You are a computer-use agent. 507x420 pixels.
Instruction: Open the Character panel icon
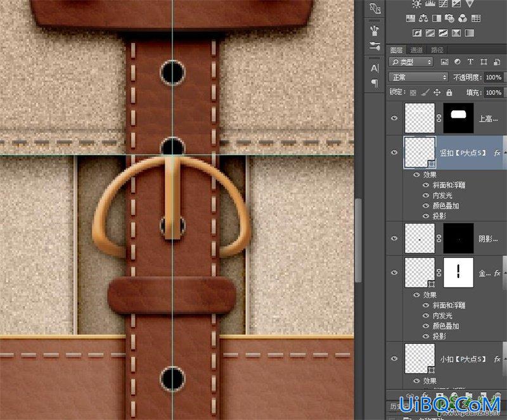[x=375, y=68]
